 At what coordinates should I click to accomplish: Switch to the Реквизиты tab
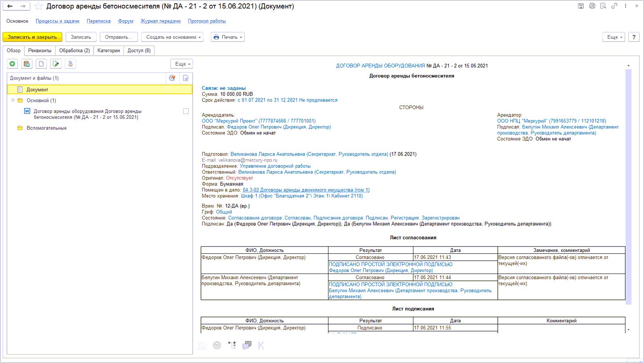pyautogui.click(x=40, y=50)
